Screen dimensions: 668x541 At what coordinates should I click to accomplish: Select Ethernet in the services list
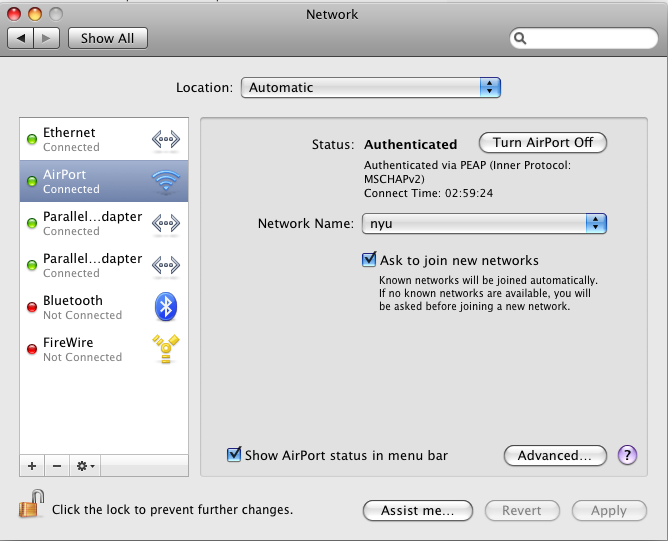tap(104, 139)
